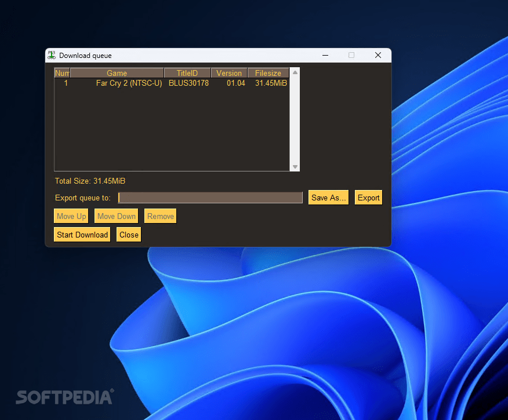This screenshot has height=420, width=508.
Task: Sort by the Game column header
Action: click(x=117, y=73)
